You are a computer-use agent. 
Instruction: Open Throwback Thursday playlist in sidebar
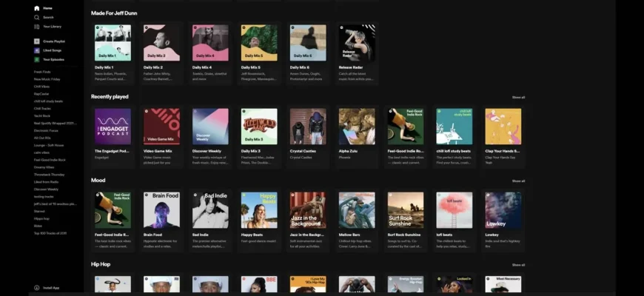click(49, 175)
